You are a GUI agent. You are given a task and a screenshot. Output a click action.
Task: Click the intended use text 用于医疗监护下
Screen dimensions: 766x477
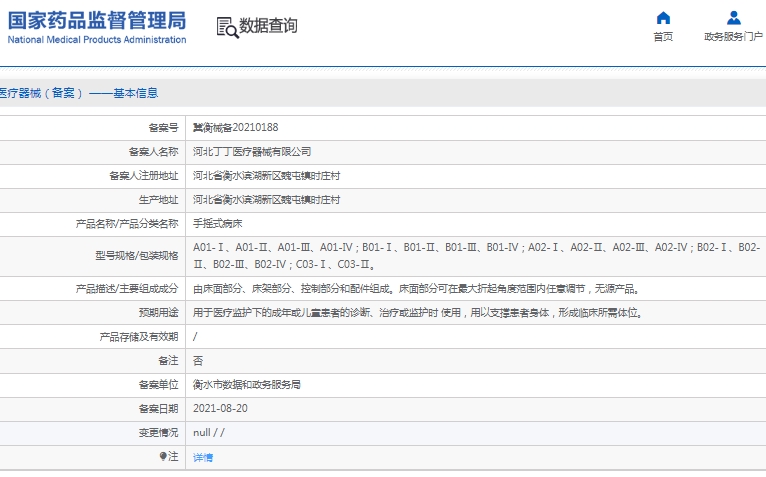pos(419,312)
